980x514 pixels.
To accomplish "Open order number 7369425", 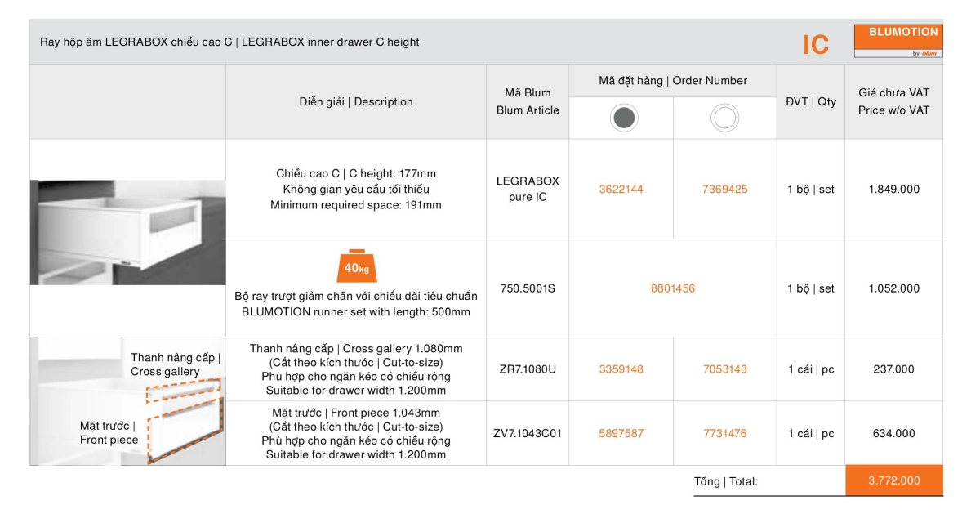I will tap(724, 190).
